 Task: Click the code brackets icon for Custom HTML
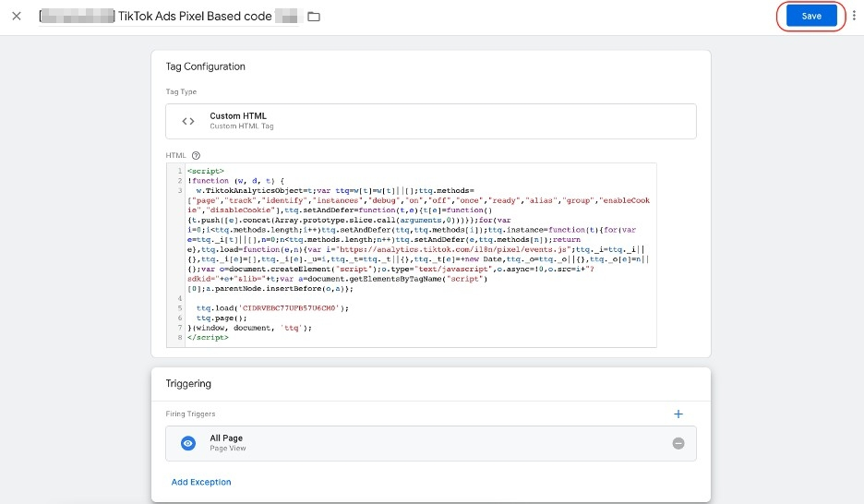click(x=188, y=121)
